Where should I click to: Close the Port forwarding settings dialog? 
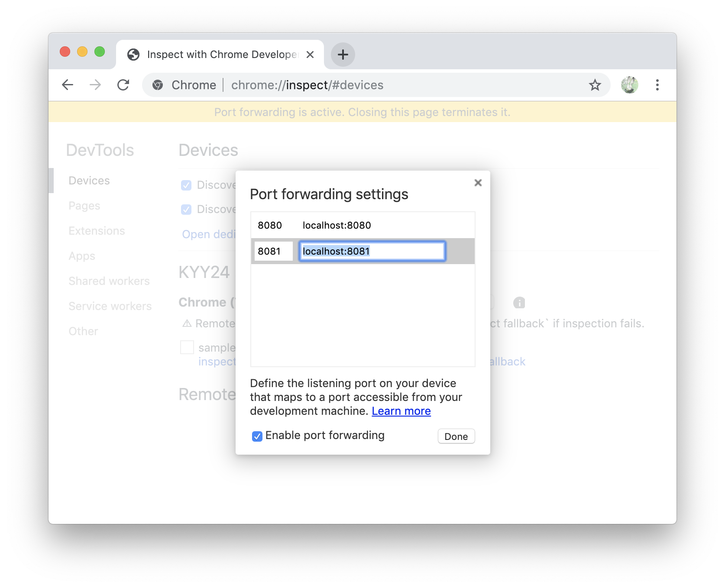click(478, 183)
